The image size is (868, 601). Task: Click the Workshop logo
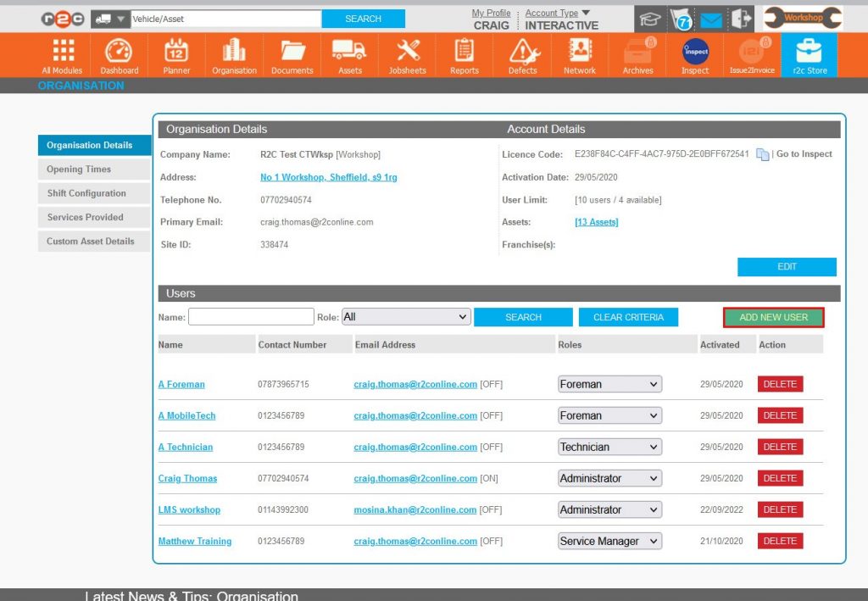pyautogui.click(x=802, y=15)
